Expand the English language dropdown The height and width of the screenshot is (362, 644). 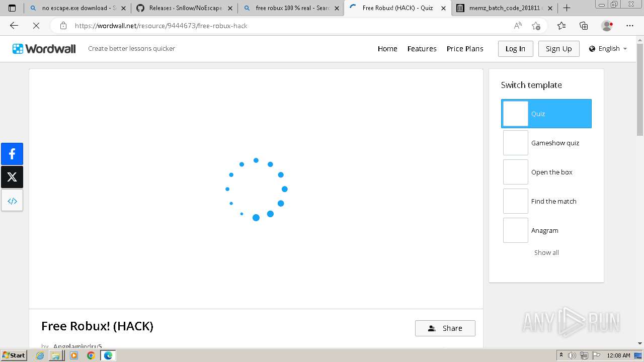(608, 49)
